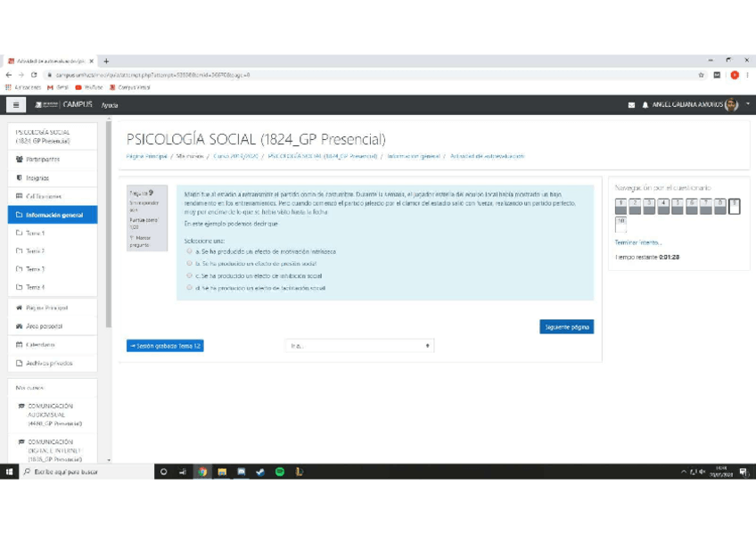The width and height of the screenshot is (756, 534).
Task: Reload the page with the refresh icon
Action: point(34,75)
